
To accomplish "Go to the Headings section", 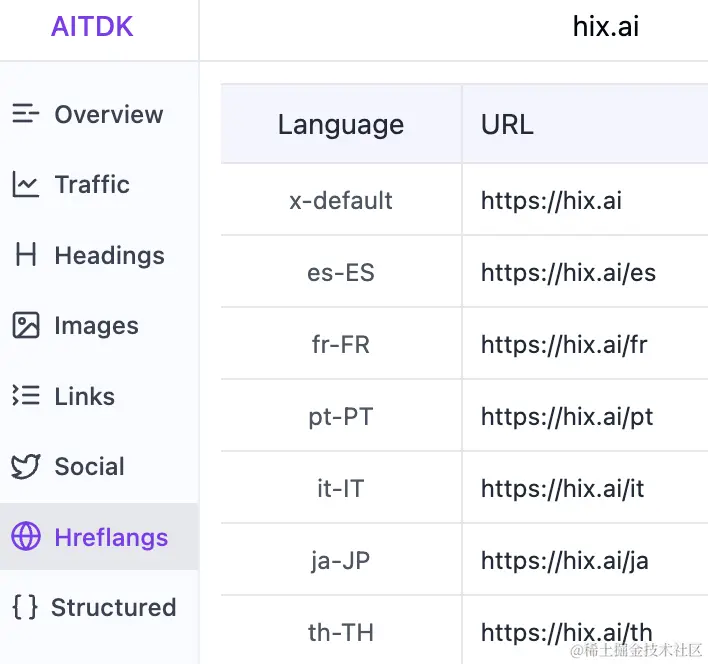I will 109,255.
